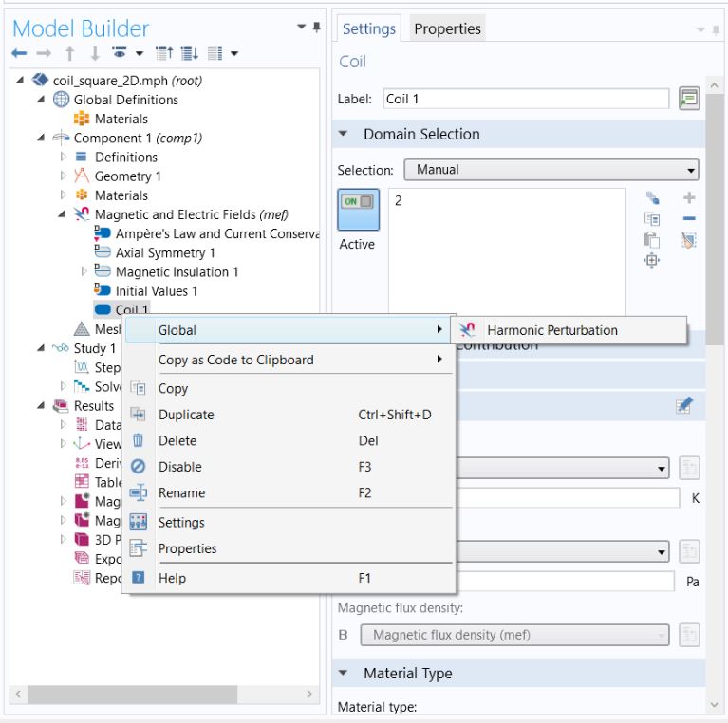Click Delete in the context menu
The image size is (728, 723).
[177, 440]
